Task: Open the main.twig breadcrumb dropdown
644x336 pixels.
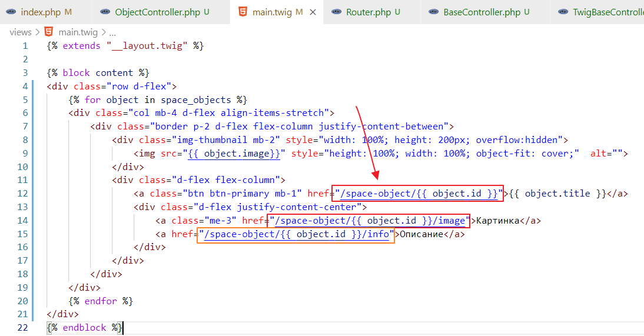Action: [x=78, y=32]
